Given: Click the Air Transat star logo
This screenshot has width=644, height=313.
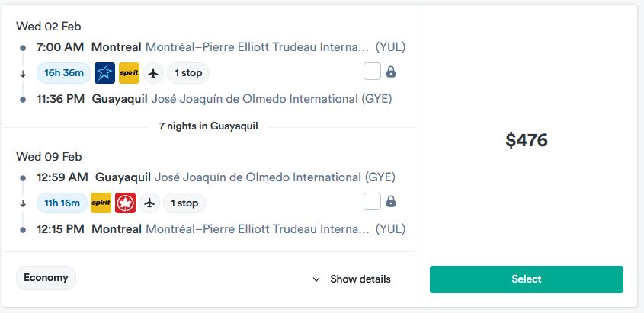Looking at the screenshot, I should (104, 73).
